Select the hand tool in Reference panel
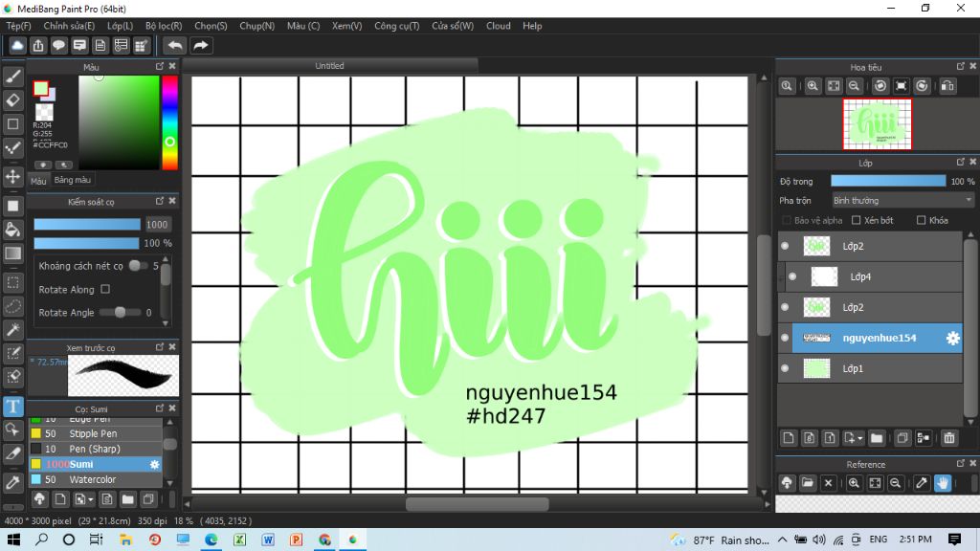The width and height of the screenshot is (980, 551). 943,483
